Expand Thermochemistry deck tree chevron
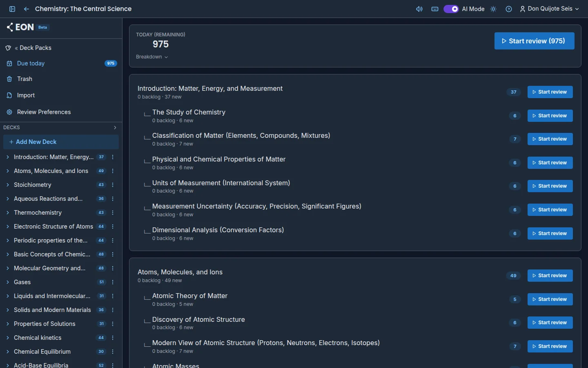Image resolution: width=588 pixels, height=368 pixels. point(8,213)
